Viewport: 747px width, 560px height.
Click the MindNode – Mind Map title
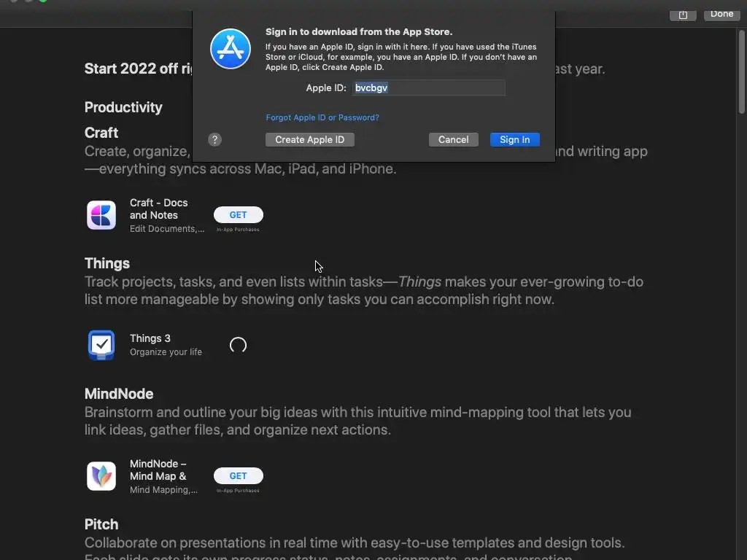[x=158, y=470]
